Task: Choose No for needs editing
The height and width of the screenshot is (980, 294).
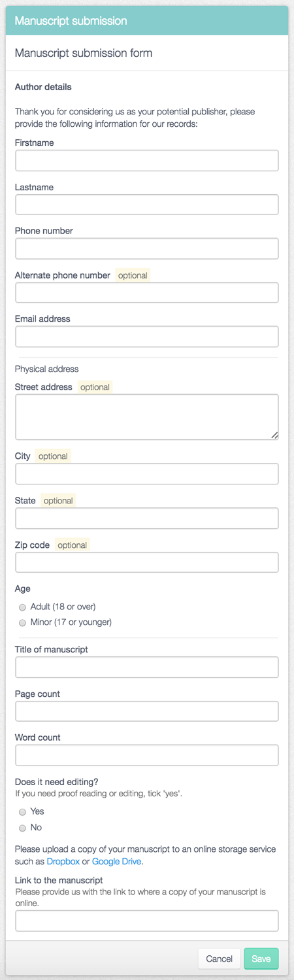Action: pos(22,828)
